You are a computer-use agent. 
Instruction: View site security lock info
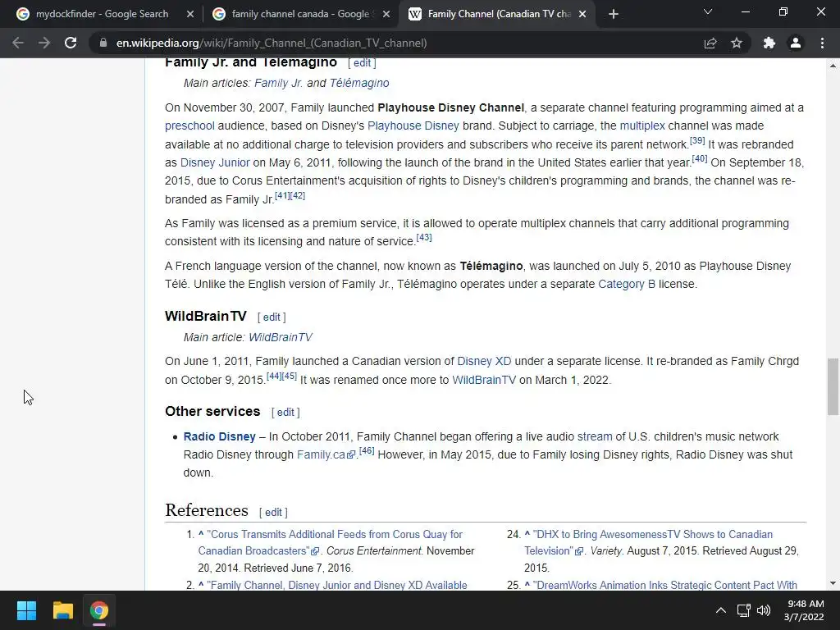(x=103, y=43)
